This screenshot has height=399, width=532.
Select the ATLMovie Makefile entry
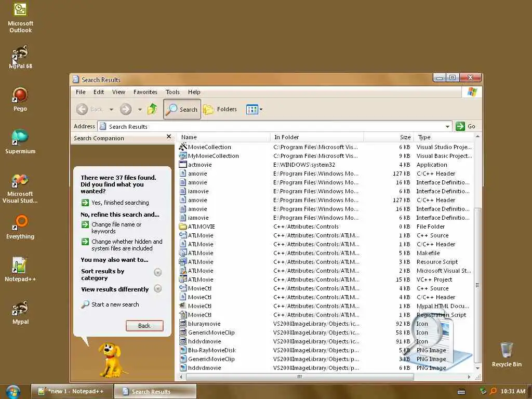pos(201,253)
